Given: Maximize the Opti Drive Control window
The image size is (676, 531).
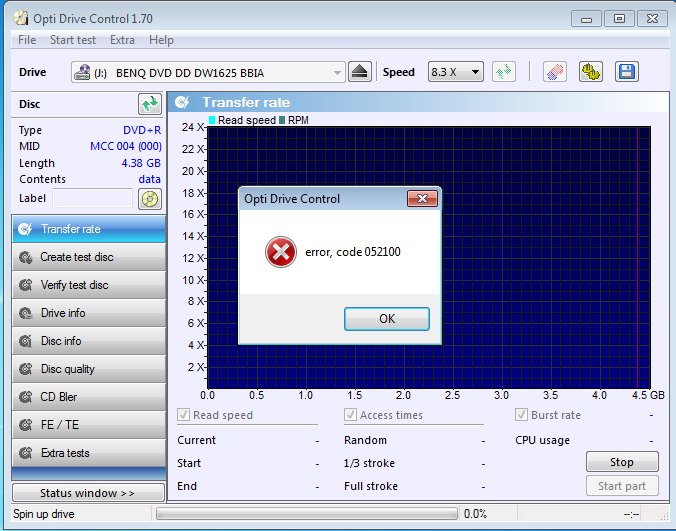Looking at the screenshot, I should (620, 19).
